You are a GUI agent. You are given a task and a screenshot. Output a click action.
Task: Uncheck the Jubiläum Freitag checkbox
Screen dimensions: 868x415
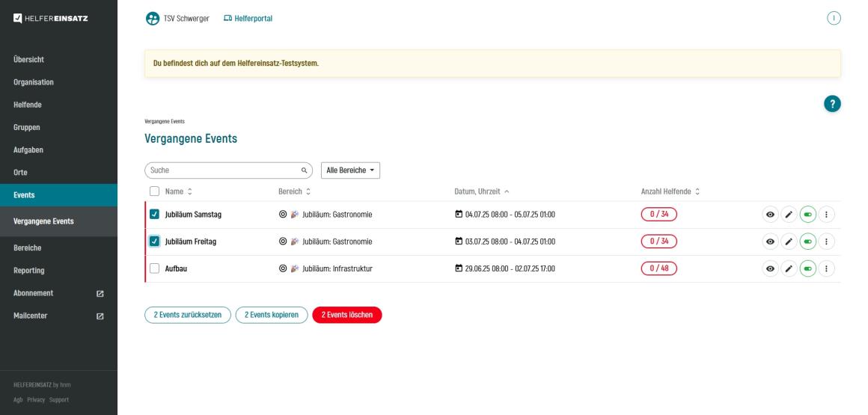[155, 242]
